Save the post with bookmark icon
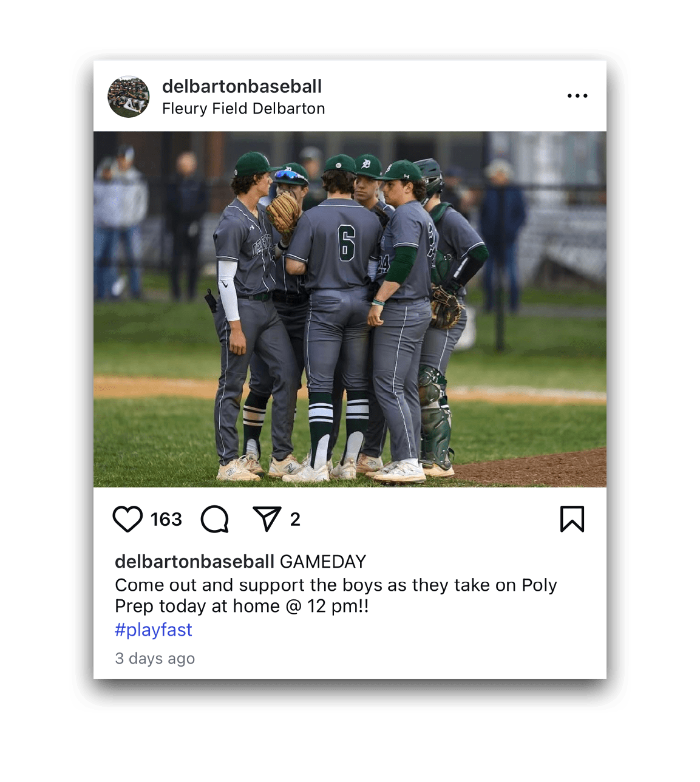Image resolution: width=700 pixels, height=782 pixels. [x=572, y=519]
